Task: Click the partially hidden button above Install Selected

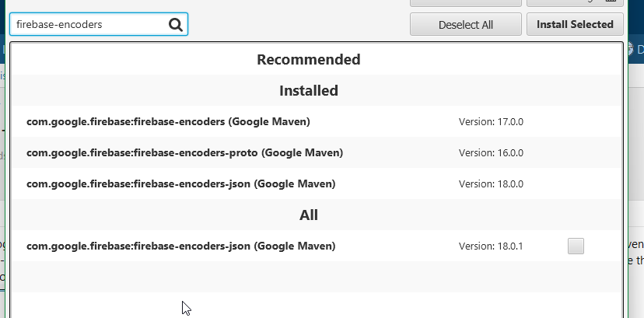Action: (575, 3)
